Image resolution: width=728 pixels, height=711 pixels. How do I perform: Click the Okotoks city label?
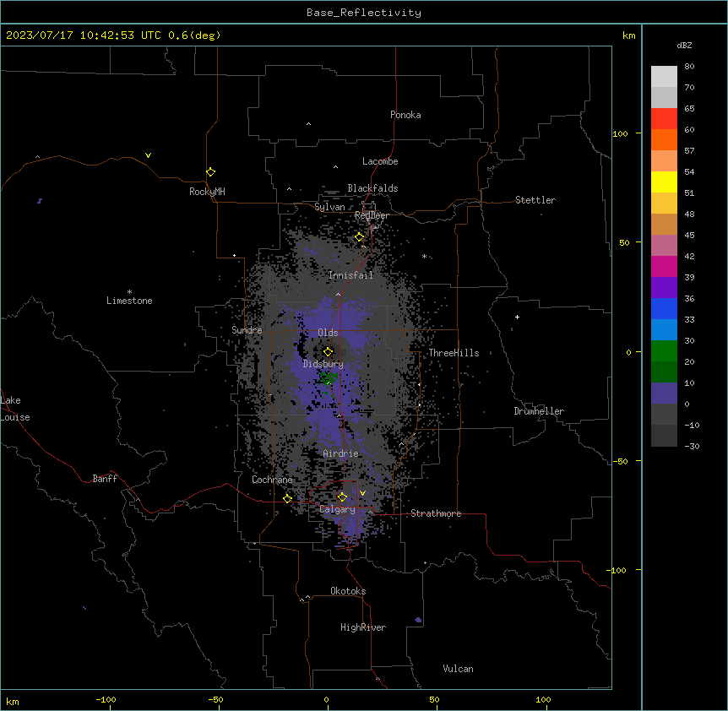(348, 591)
